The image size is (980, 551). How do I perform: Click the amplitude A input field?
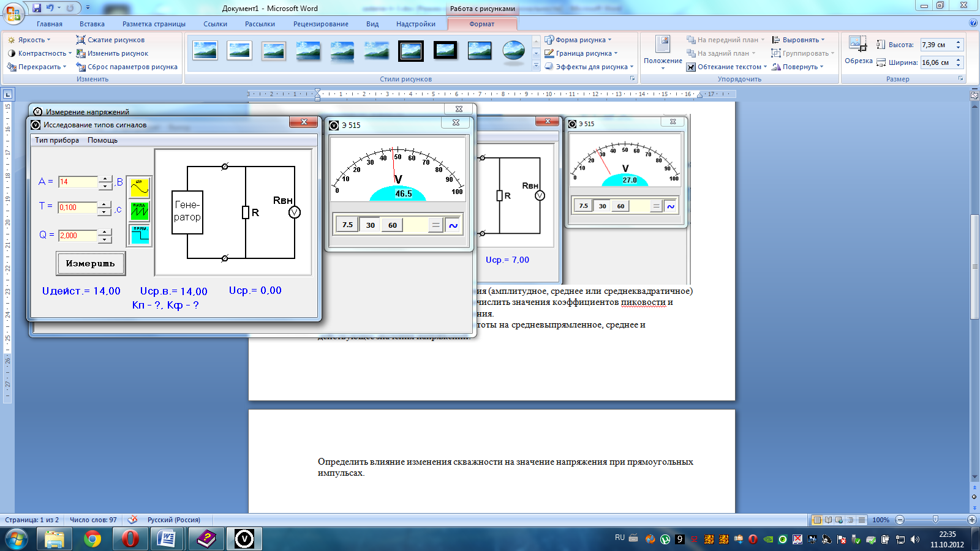click(78, 182)
